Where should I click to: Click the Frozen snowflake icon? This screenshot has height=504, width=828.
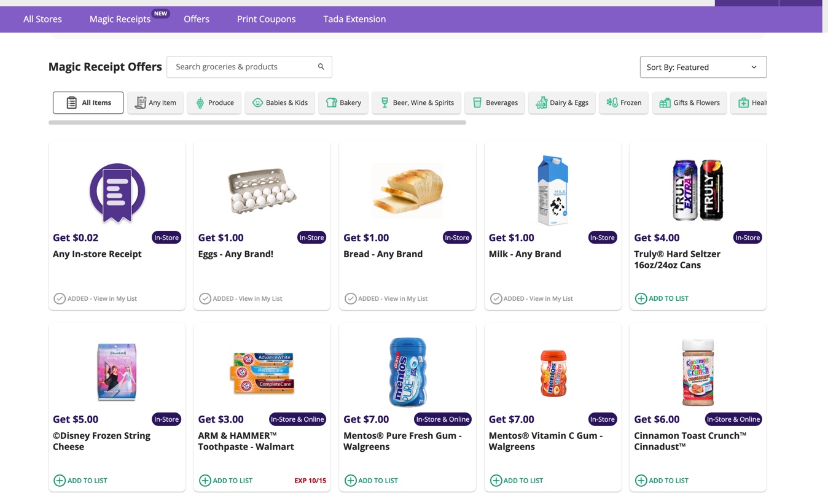[611, 103]
